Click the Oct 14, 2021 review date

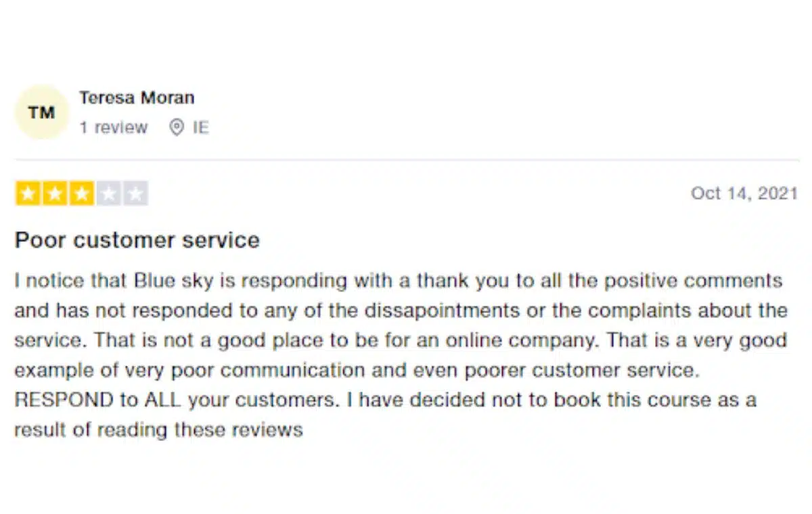(x=744, y=193)
